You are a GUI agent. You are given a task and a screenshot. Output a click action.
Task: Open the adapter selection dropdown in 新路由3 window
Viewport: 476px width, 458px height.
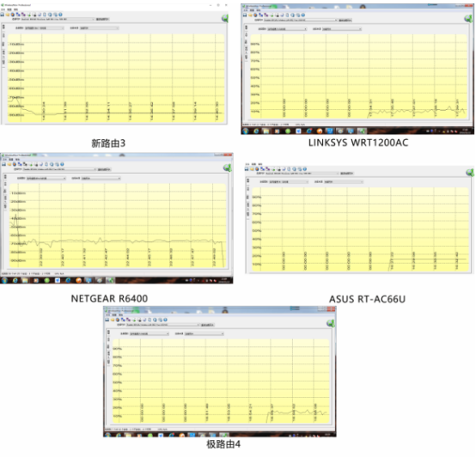(58, 19)
